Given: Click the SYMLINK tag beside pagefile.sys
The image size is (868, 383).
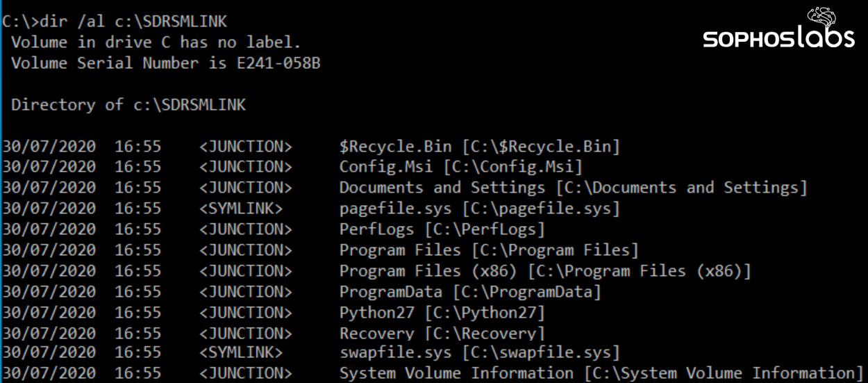Looking at the screenshot, I should (240, 209).
